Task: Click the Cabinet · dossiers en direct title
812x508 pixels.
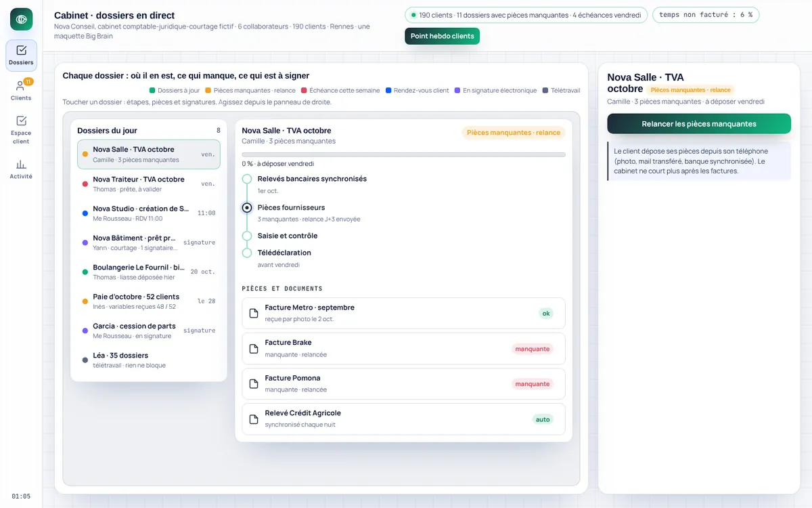Action: (114, 15)
